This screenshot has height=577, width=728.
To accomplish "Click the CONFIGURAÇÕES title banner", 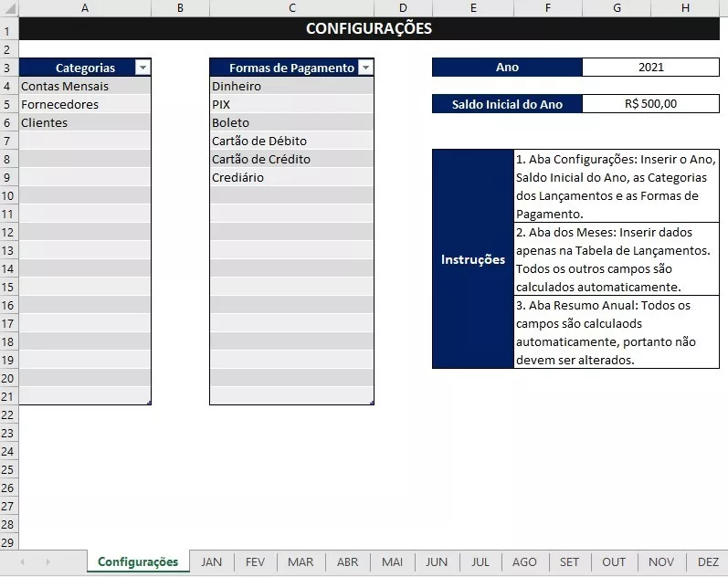I will click(x=368, y=28).
